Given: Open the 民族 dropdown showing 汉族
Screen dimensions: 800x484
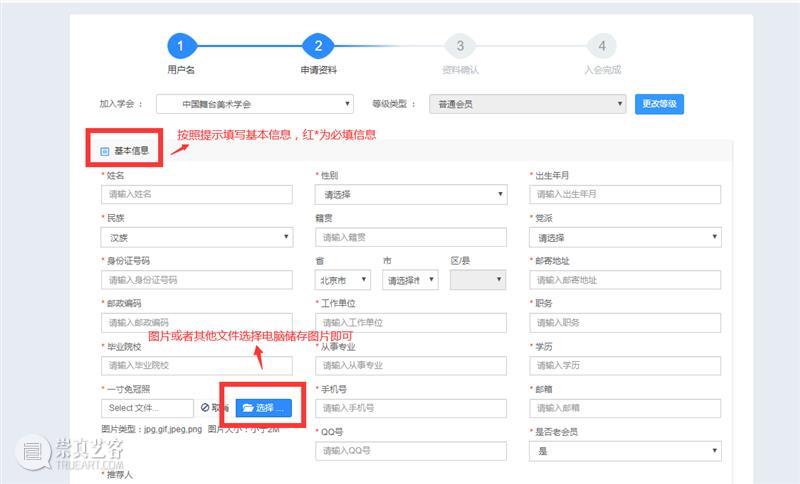Looking at the screenshot, I should tap(197, 237).
